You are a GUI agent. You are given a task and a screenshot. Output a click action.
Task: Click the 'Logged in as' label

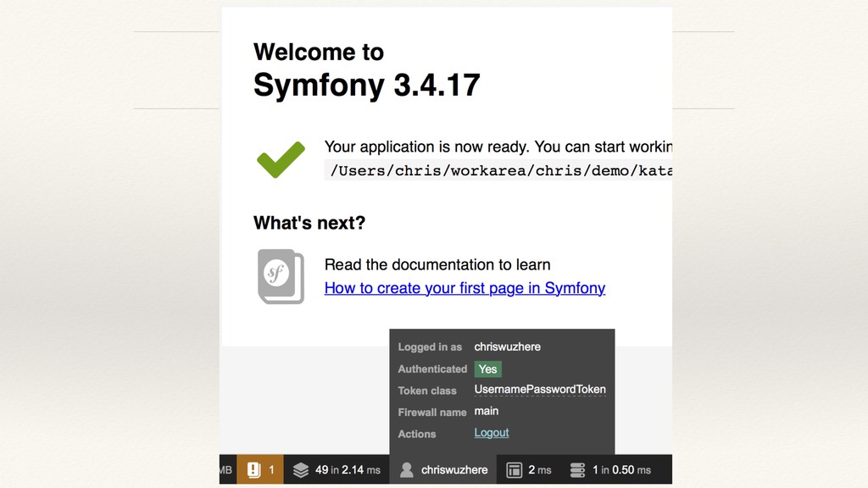[430, 347]
